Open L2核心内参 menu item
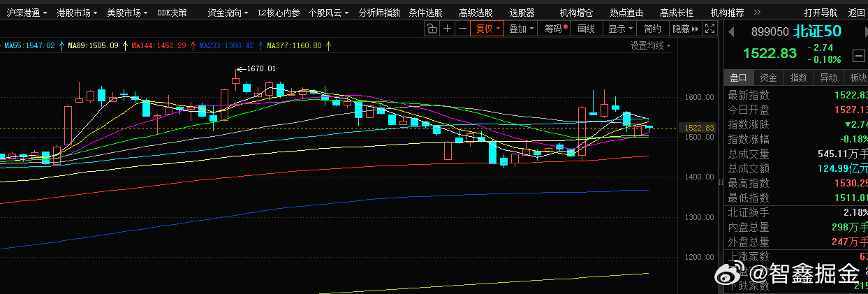Viewport: 868px width, 294px height. [279, 13]
